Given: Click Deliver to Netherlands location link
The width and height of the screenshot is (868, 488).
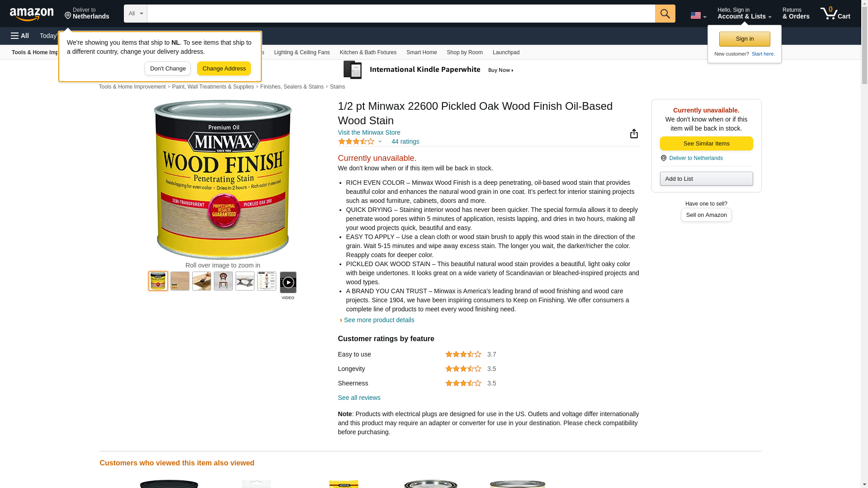Looking at the screenshot, I should [x=696, y=158].
